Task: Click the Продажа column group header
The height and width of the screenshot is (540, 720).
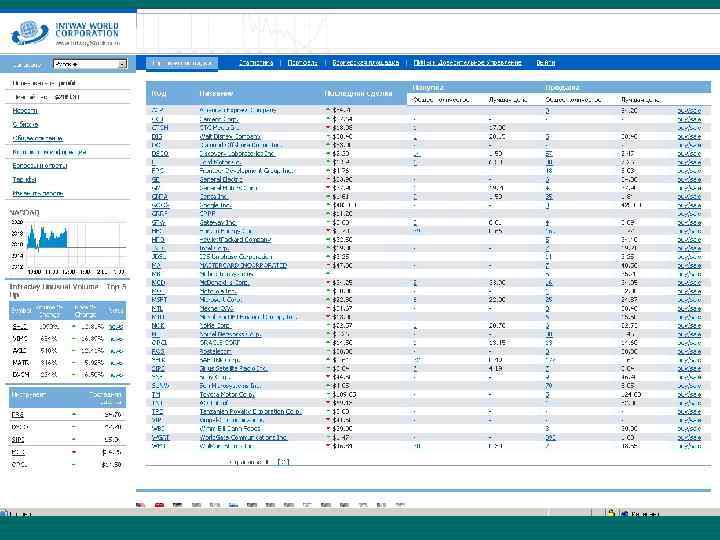Action: (x=562, y=87)
